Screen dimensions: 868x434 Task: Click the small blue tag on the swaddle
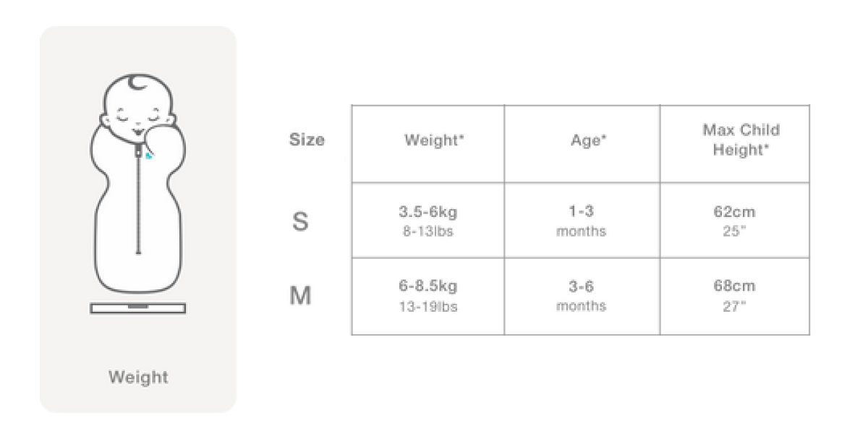point(148,154)
